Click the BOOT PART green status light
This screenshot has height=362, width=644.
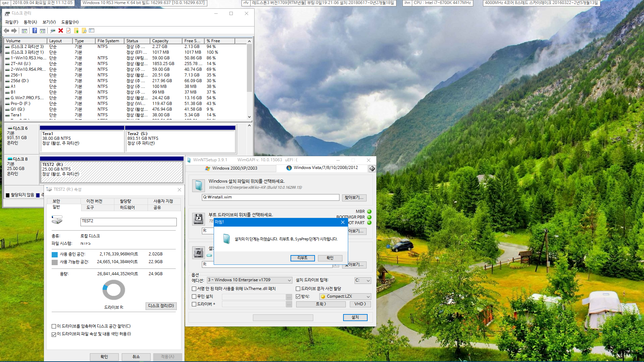(x=369, y=223)
